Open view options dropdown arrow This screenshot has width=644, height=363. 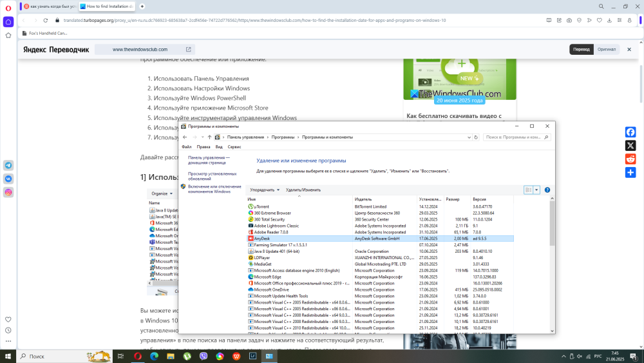pos(536,190)
